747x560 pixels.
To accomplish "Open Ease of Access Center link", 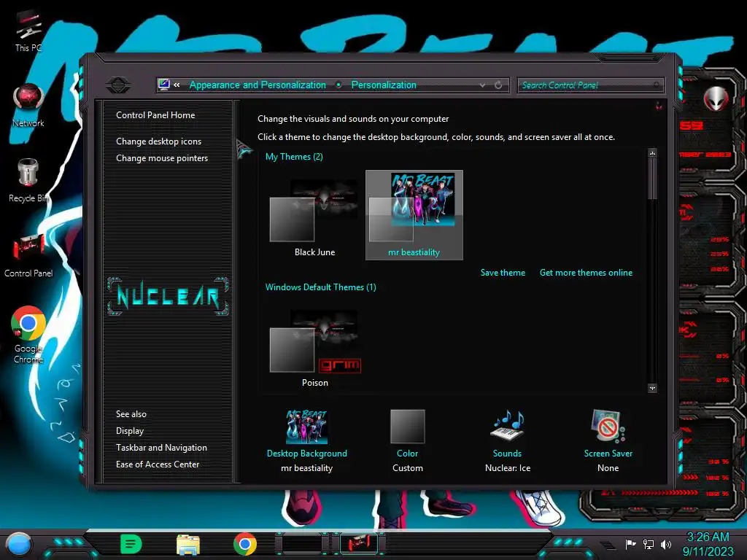I will pos(158,464).
